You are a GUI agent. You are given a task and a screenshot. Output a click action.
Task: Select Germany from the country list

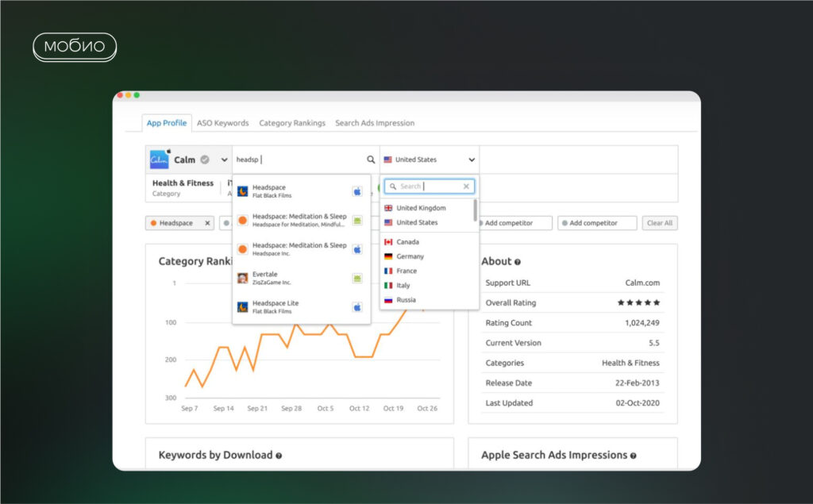(410, 256)
